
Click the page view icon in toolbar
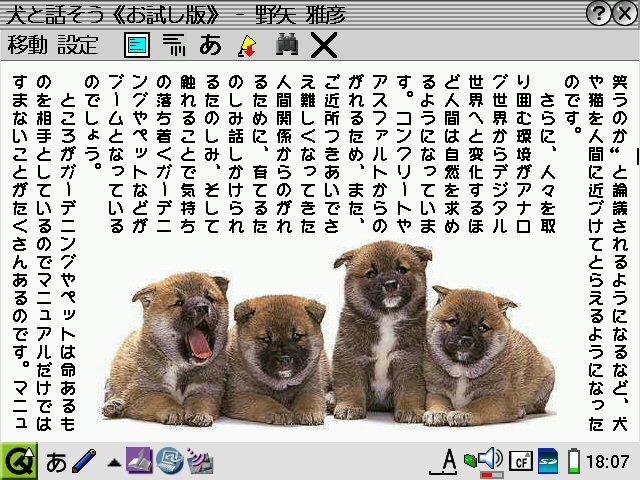pyautogui.click(x=137, y=44)
